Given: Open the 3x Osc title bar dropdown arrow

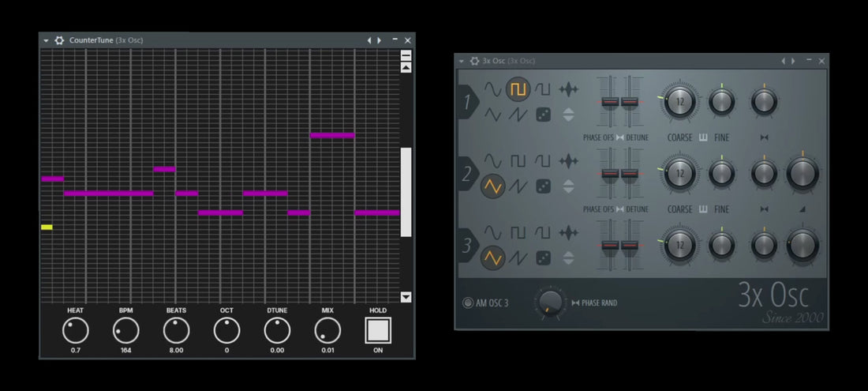Looking at the screenshot, I should 461,61.
